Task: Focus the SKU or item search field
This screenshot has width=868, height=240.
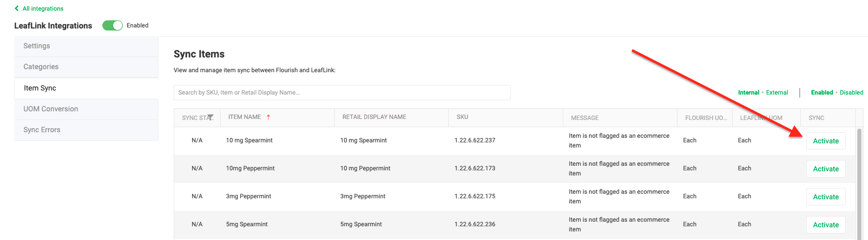Action: pos(342,93)
